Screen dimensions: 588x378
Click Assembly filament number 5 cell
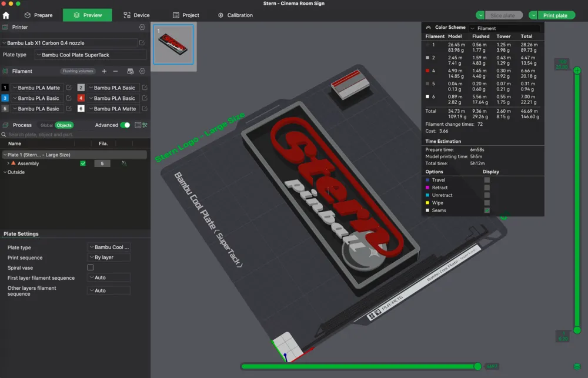coord(102,163)
